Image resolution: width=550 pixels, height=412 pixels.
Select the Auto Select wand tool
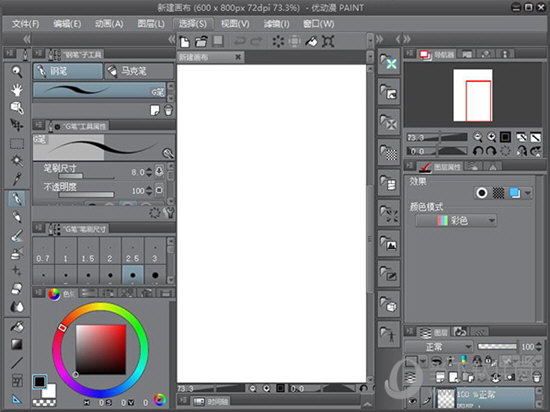click(x=16, y=161)
